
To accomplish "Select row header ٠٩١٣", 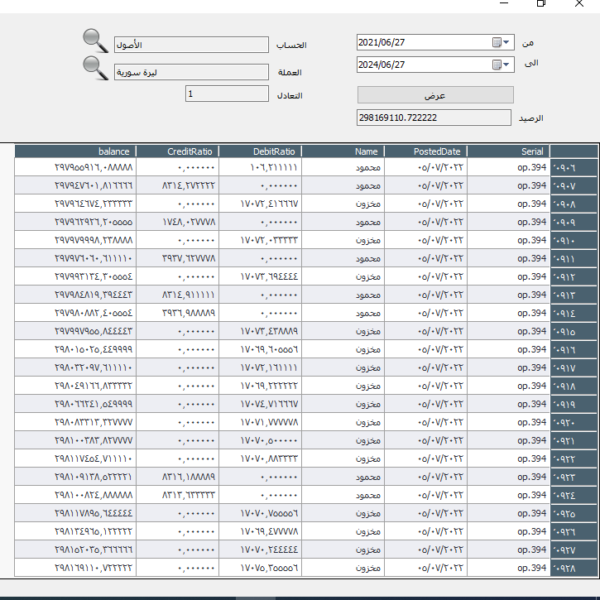I will (x=574, y=295).
